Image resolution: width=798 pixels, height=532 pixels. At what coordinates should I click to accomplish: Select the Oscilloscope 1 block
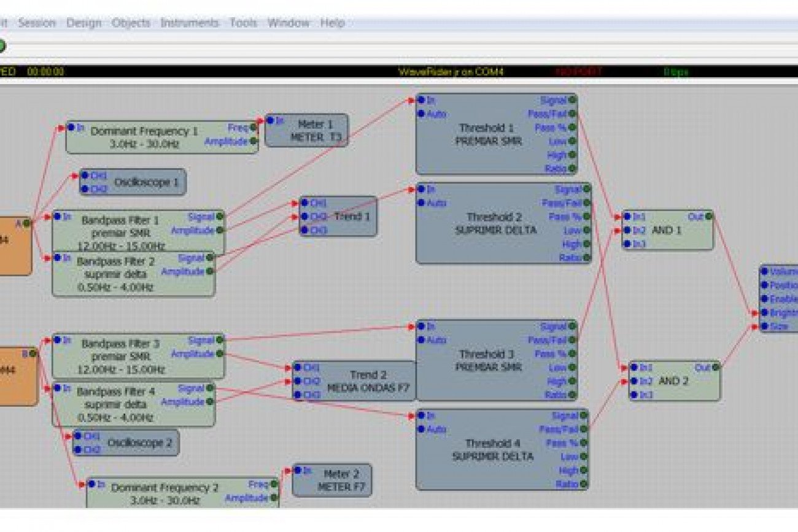[141, 182]
